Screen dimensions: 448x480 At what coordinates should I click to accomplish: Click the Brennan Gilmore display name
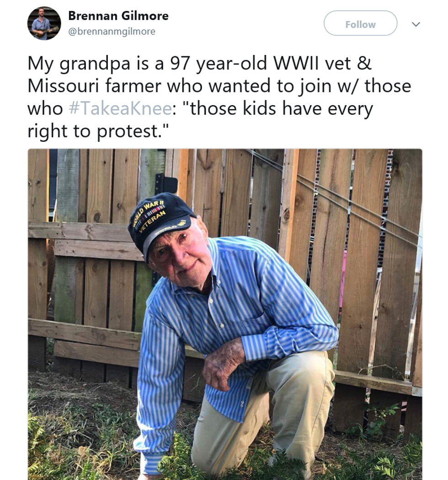pyautogui.click(x=118, y=16)
